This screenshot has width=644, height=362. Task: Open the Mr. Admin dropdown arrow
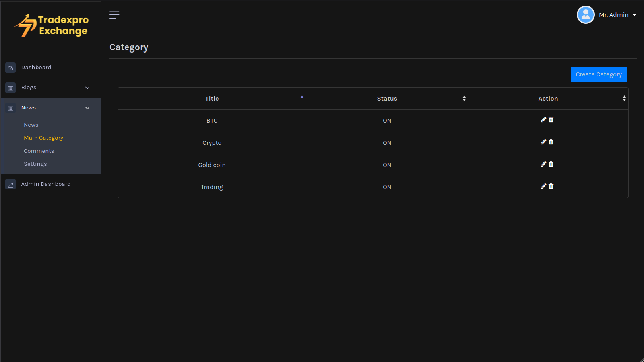(x=634, y=15)
